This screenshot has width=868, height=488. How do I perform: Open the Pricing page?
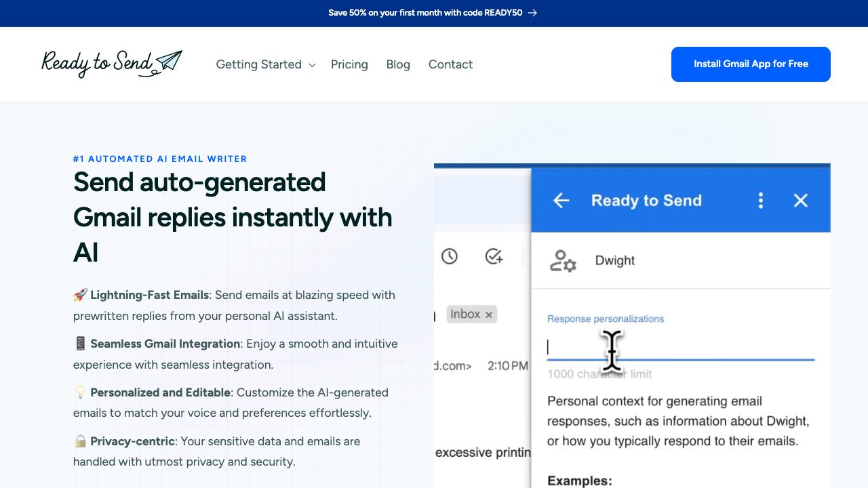click(x=349, y=64)
